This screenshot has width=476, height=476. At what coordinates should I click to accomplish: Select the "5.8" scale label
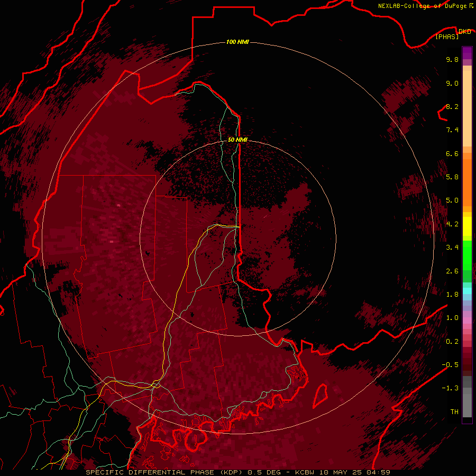click(x=452, y=177)
